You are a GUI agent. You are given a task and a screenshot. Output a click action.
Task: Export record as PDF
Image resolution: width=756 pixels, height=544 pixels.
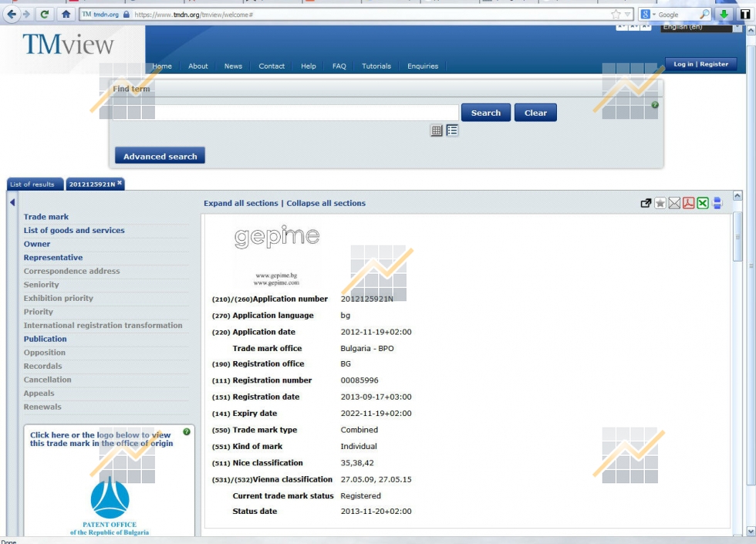coord(688,204)
